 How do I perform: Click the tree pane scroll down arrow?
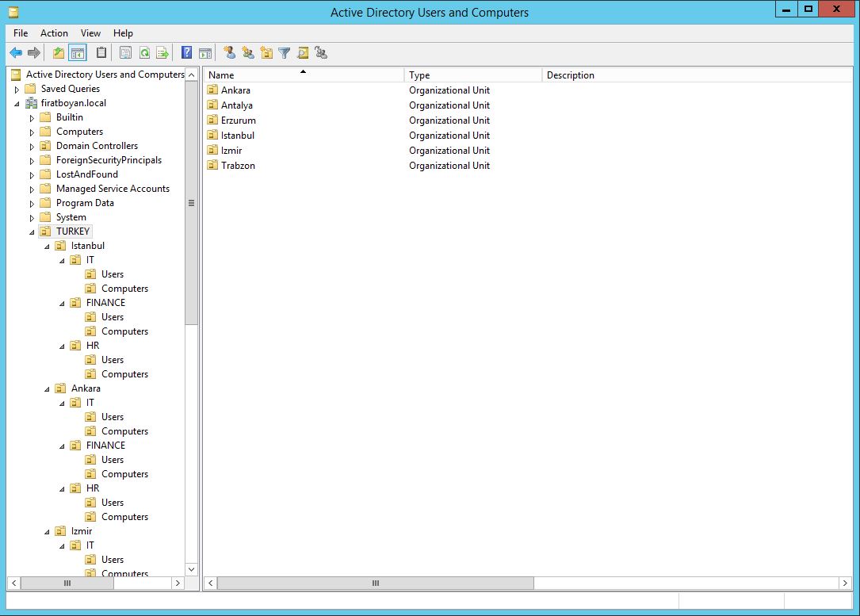[x=191, y=568]
